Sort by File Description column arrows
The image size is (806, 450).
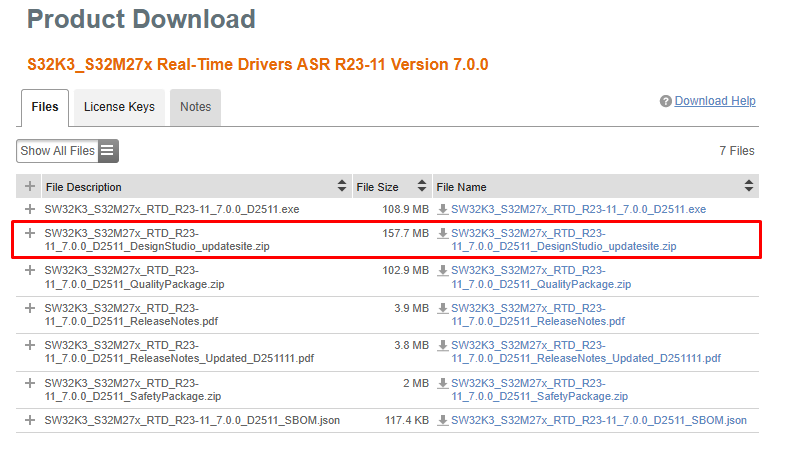(x=342, y=186)
